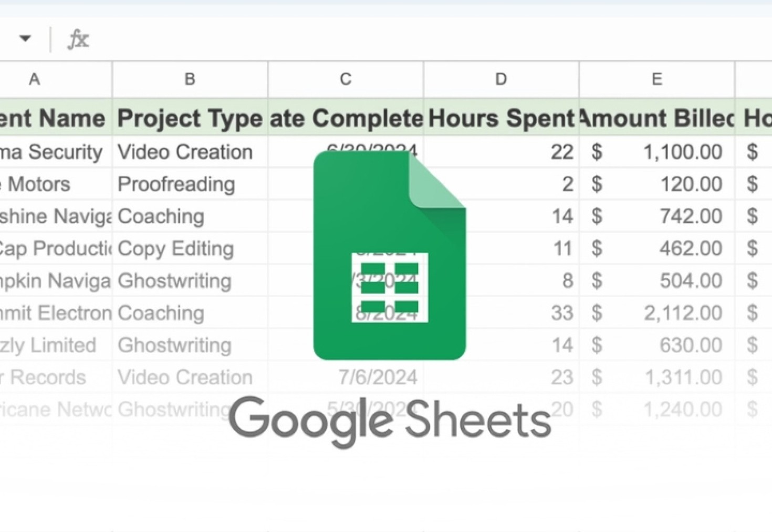Select the 'Hours Spent' header cell
This screenshot has width=772, height=532.
[x=501, y=118]
